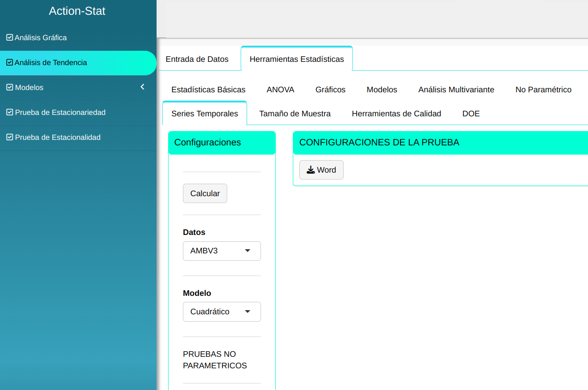Click the icon beside Prueba de Estacionariedad
This screenshot has height=390, width=588.
click(x=9, y=112)
